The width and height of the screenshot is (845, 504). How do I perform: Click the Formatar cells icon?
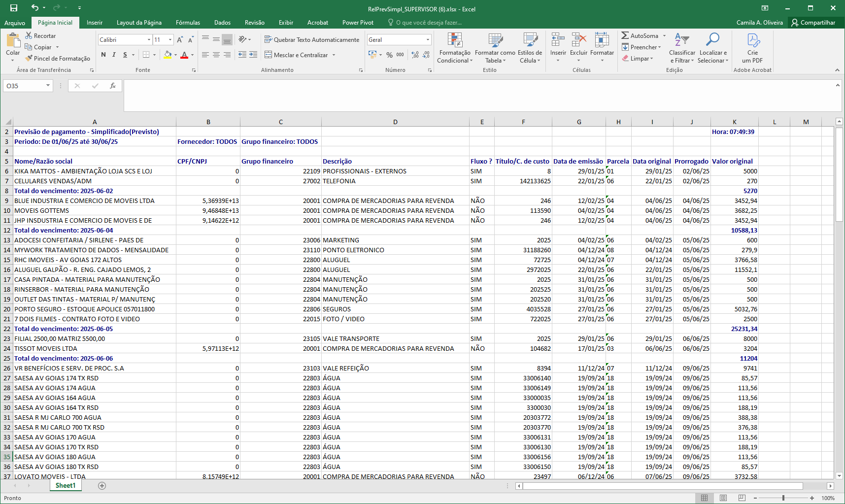pyautogui.click(x=602, y=40)
